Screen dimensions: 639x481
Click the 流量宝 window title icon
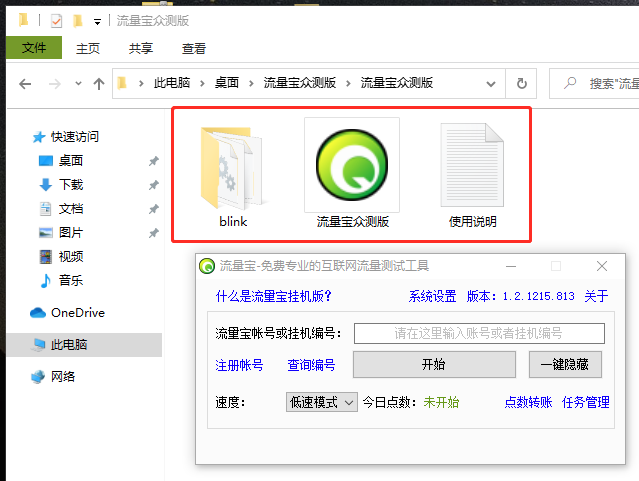click(207, 266)
